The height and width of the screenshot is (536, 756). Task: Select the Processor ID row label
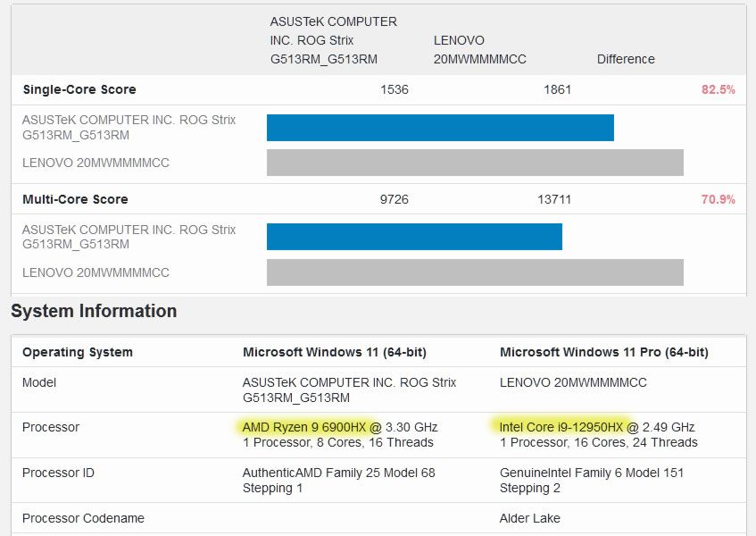pyautogui.click(x=58, y=473)
